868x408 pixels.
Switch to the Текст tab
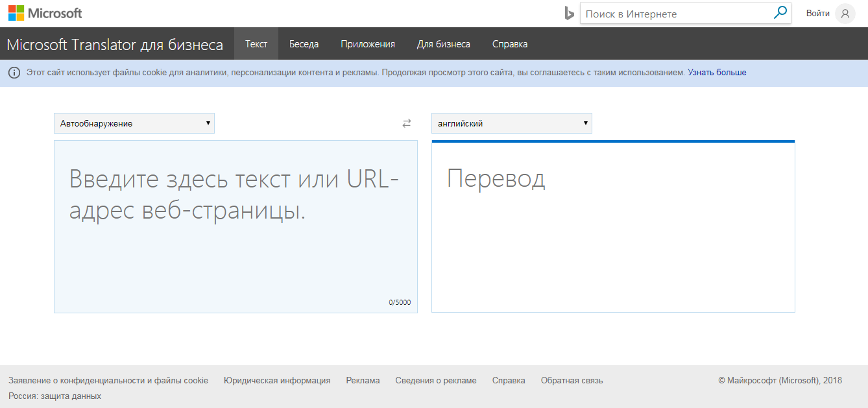(x=256, y=43)
